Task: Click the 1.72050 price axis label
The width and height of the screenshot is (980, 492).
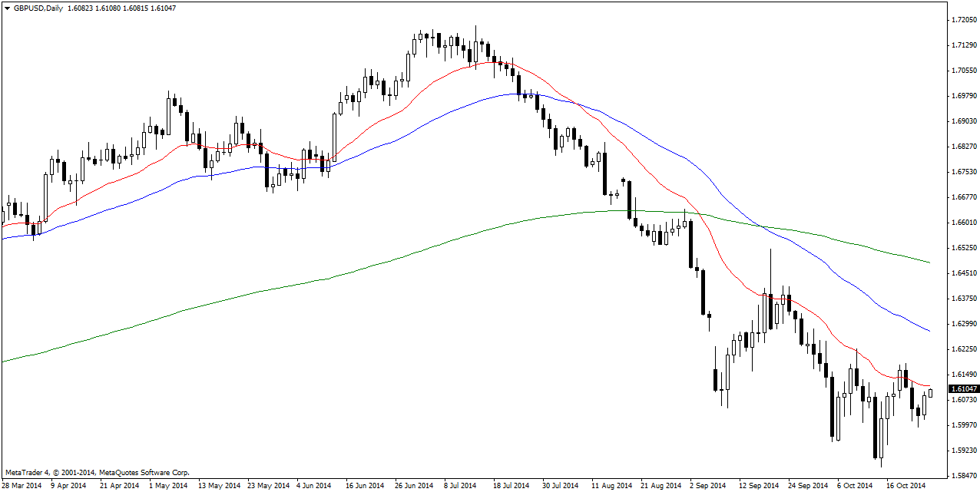Action: pos(963,20)
